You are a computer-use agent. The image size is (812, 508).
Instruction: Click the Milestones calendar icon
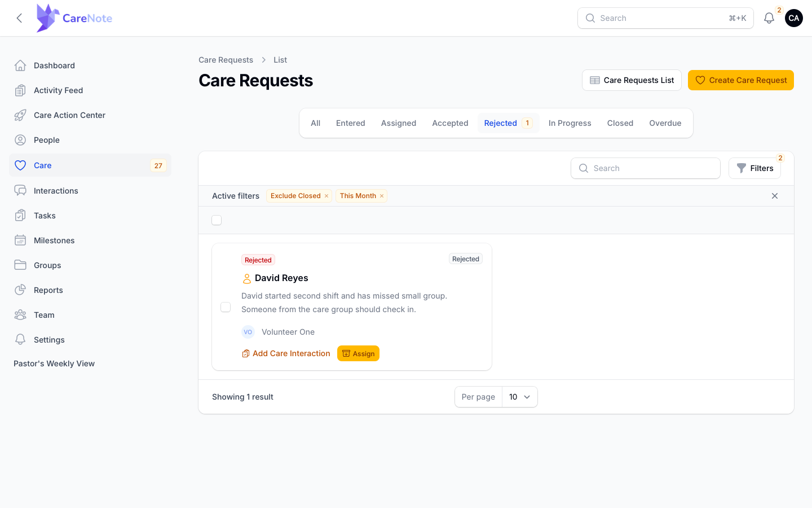tap(20, 240)
